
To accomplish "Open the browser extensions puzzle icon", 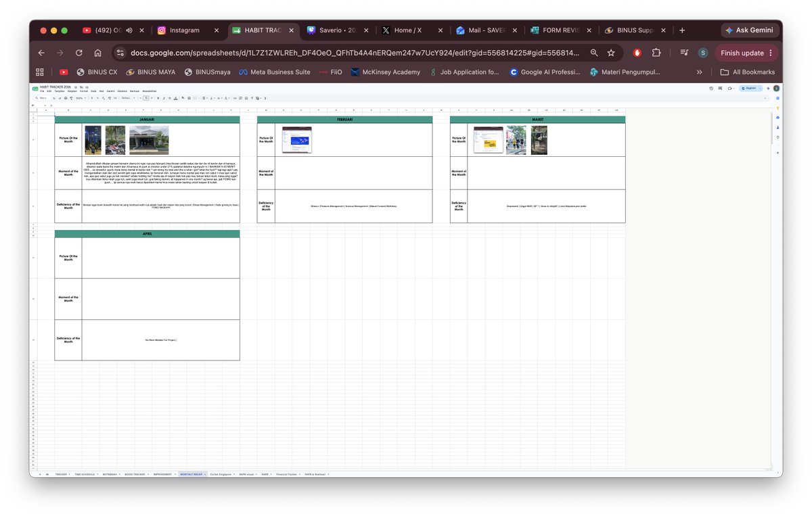I will [656, 53].
